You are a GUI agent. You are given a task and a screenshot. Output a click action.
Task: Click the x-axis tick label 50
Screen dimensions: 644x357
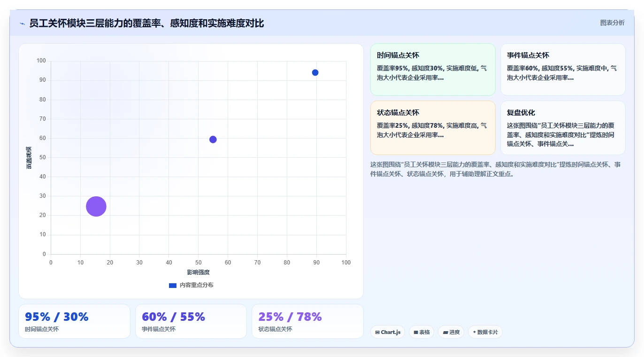[x=199, y=263]
